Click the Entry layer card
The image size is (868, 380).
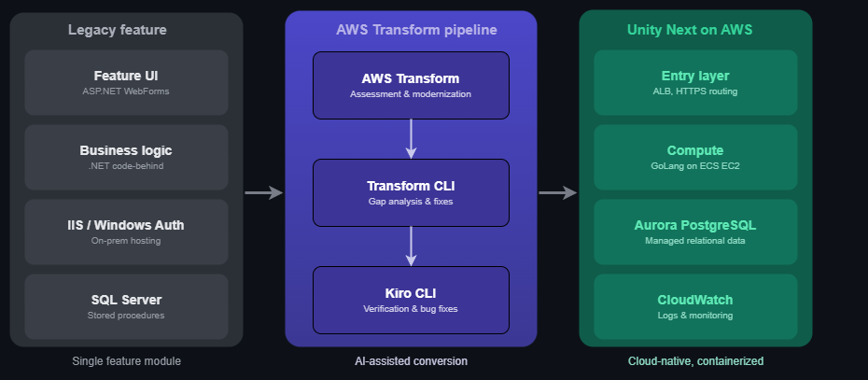point(695,82)
